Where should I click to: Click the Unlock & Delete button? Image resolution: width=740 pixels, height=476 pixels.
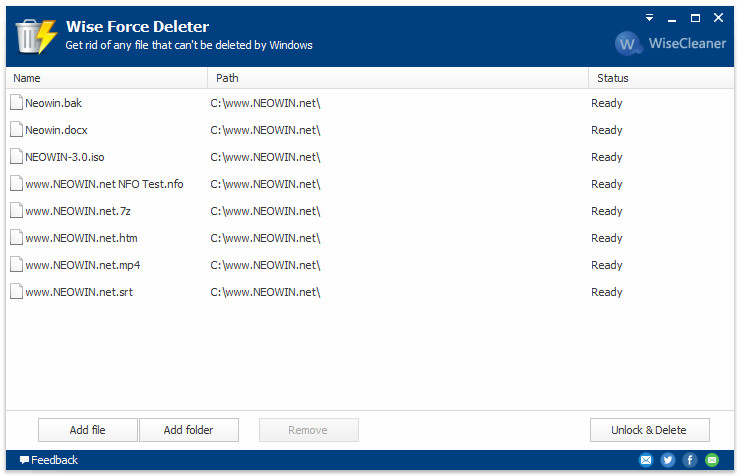649,430
